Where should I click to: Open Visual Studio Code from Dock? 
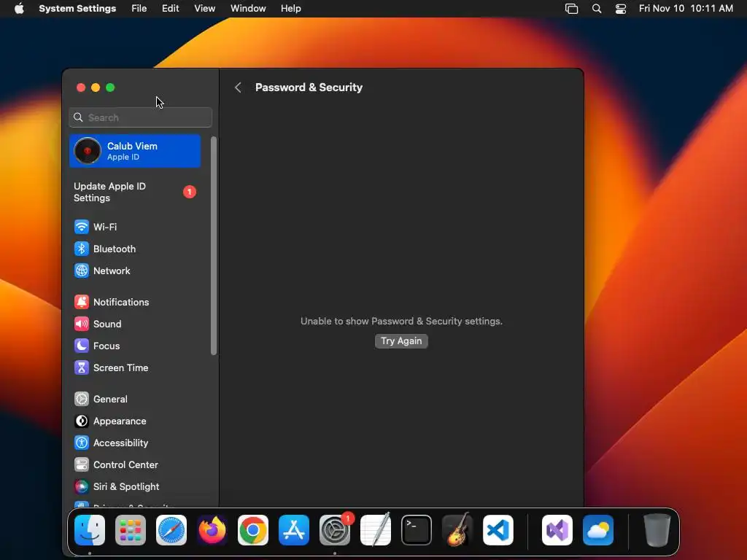[x=498, y=530]
